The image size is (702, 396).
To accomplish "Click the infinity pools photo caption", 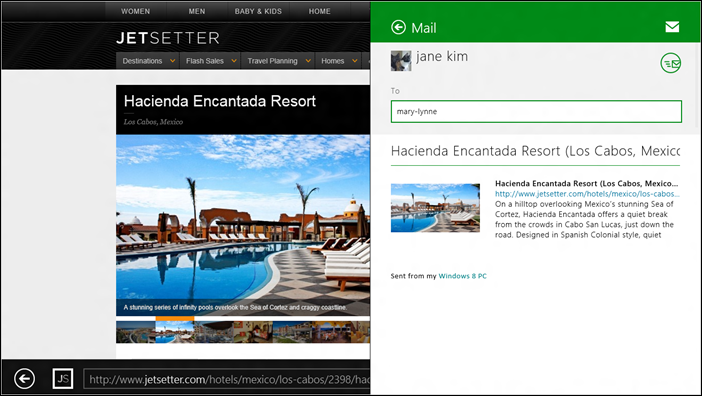I will point(235,307).
